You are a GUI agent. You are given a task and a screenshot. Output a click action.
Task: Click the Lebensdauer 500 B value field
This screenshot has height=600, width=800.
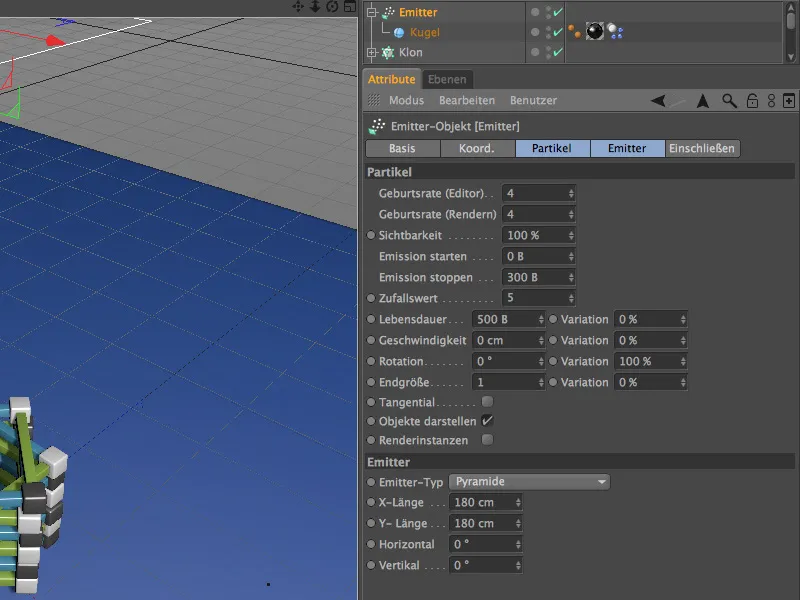pyautogui.click(x=508, y=319)
